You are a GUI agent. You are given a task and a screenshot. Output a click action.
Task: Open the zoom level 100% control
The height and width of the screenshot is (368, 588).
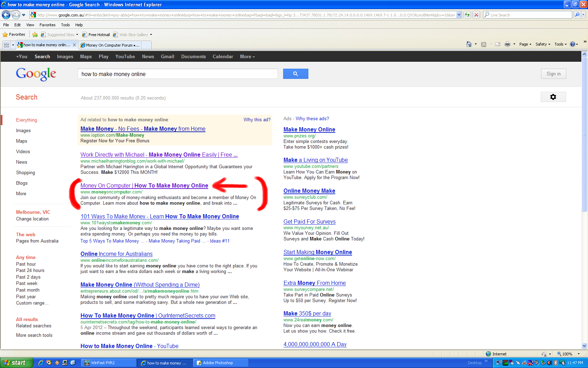coord(569,354)
